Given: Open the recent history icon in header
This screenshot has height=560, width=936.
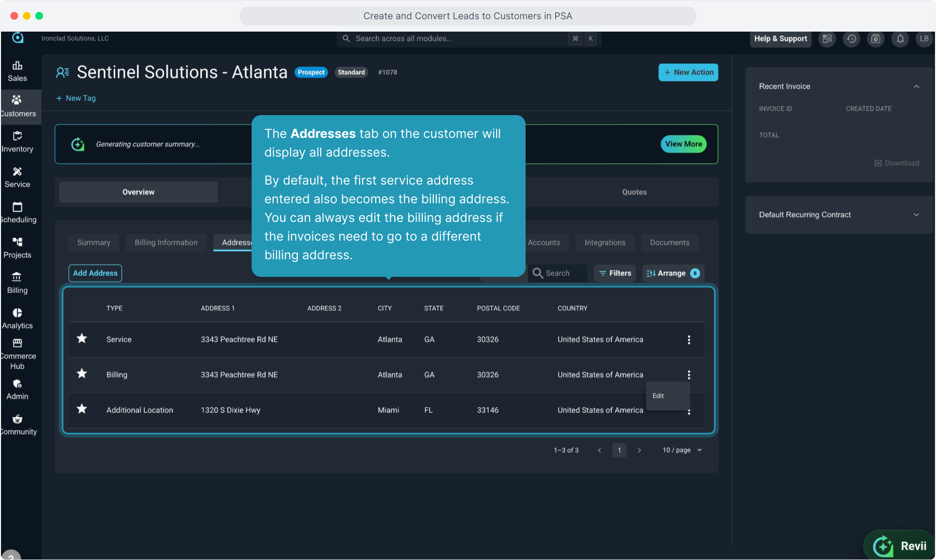Looking at the screenshot, I should (851, 39).
